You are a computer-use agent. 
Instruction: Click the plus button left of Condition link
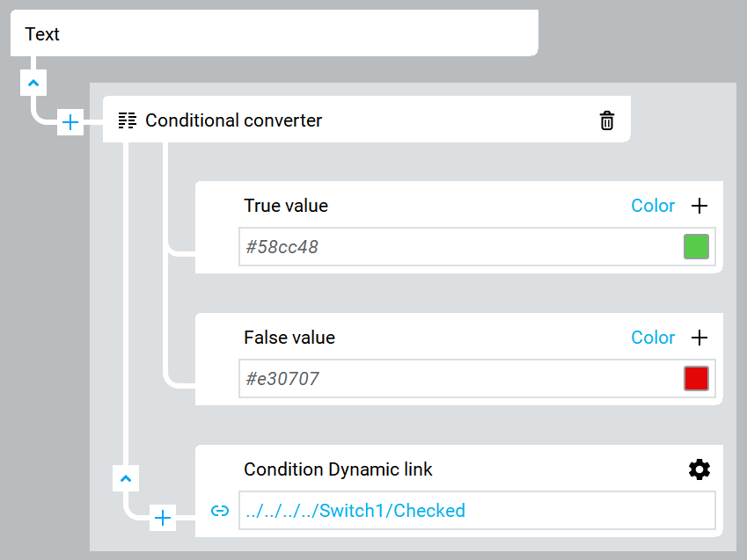(x=163, y=518)
